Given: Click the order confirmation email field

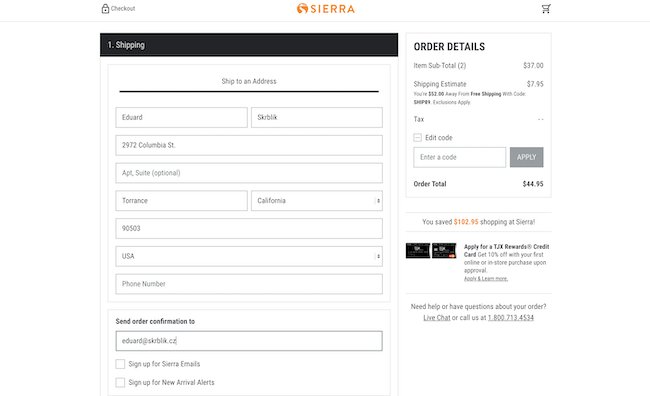Looking at the screenshot, I should [x=249, y=341].
